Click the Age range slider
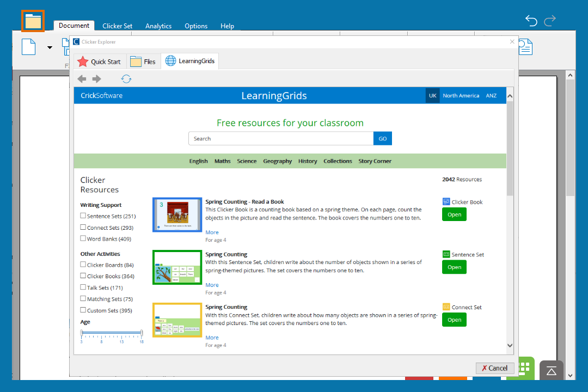588x392 pixels. point(111,333)
